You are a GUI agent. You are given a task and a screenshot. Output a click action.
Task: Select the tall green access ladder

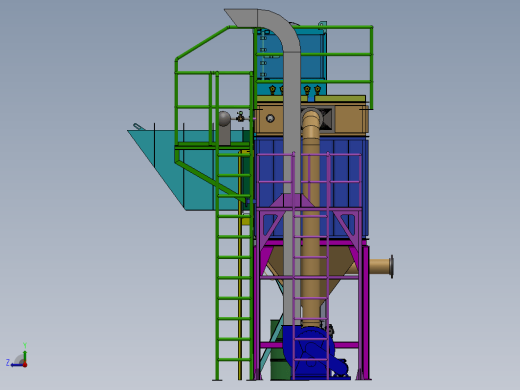pos(234,227)
